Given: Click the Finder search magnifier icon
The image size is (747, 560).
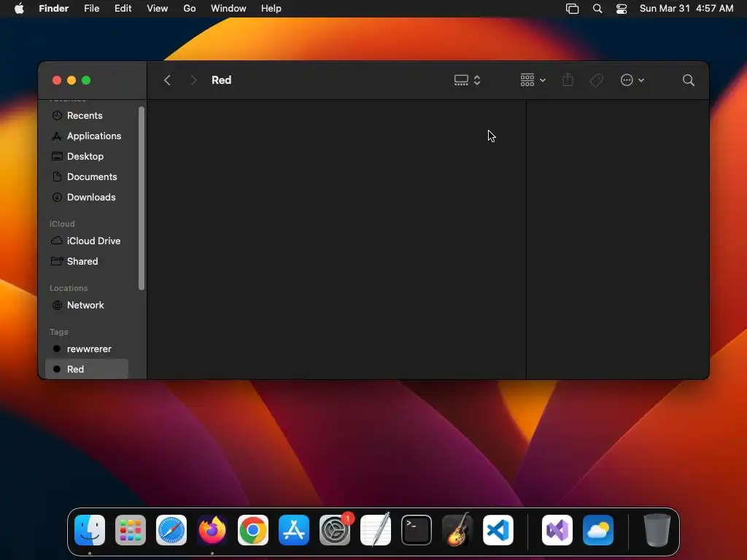Looking at the screenshot, I should coord(688,80).
